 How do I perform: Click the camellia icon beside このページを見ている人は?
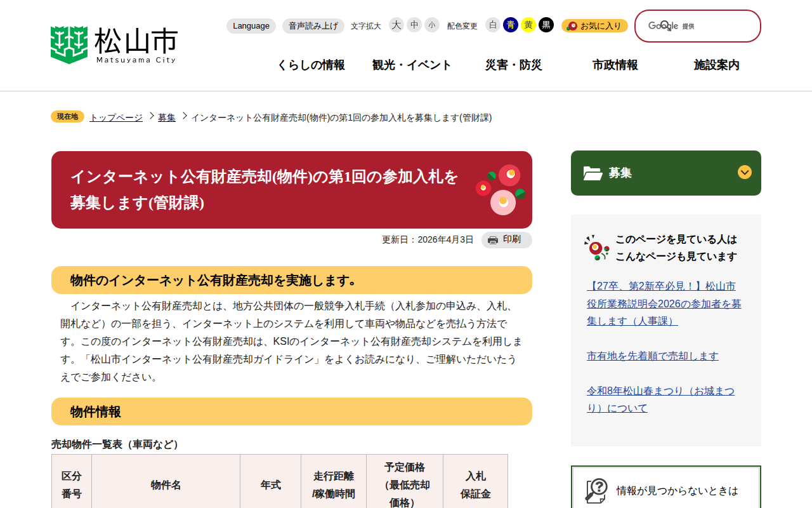click(597, 248)
